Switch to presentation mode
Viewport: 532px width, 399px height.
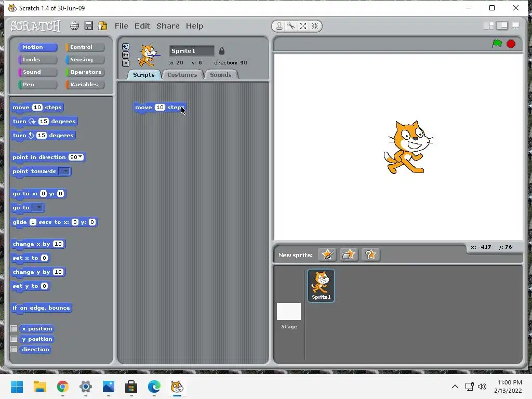point(515,26)
